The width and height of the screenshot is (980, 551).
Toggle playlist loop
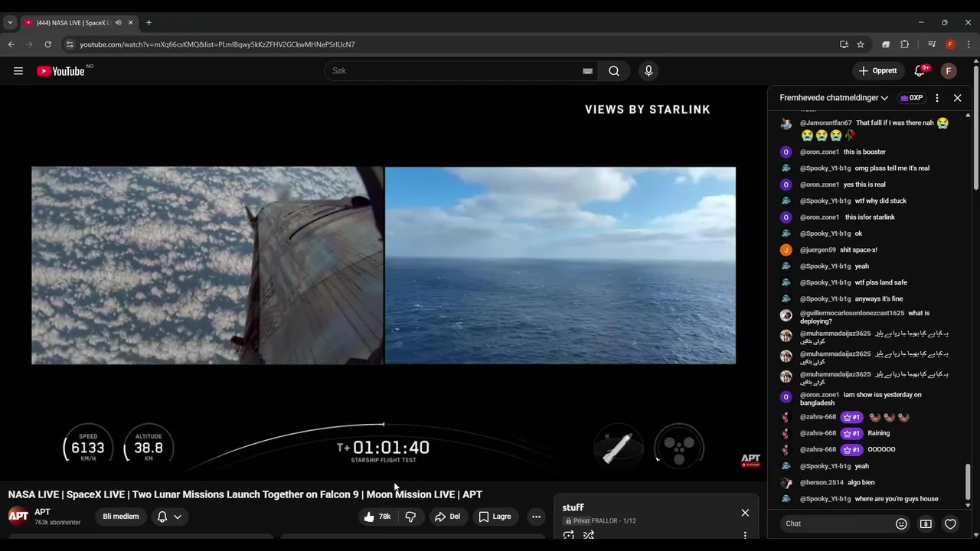tap(568, 536)
